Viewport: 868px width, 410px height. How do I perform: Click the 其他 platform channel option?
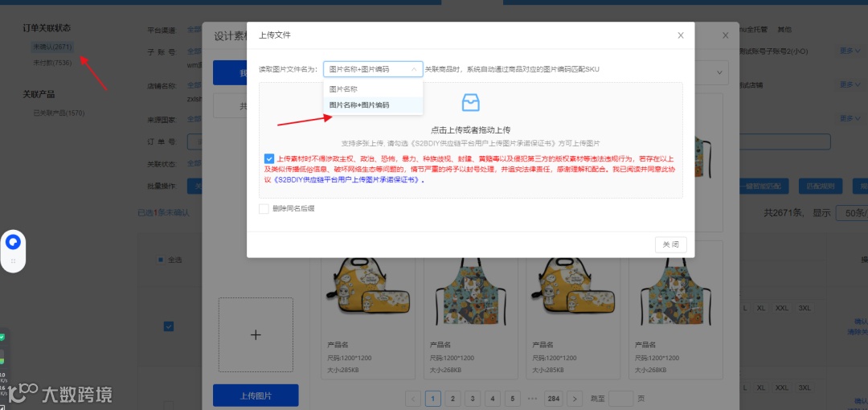[784, 30]
